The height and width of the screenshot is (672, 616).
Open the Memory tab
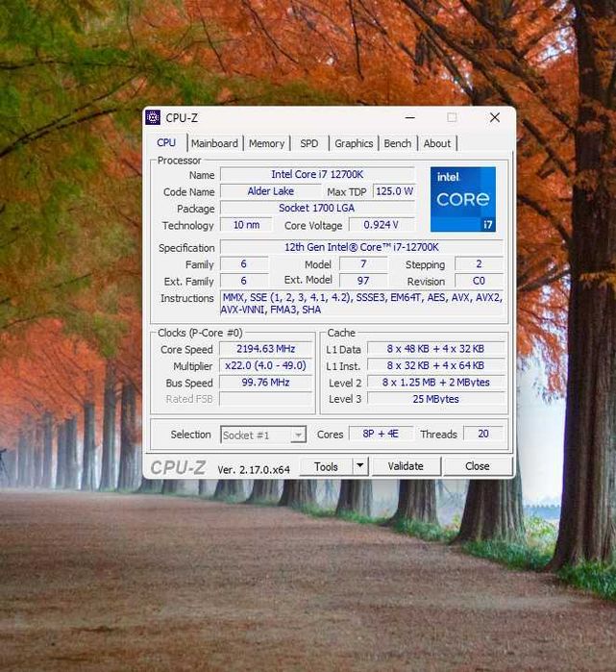pyautogui.click(x=266, y=143)
